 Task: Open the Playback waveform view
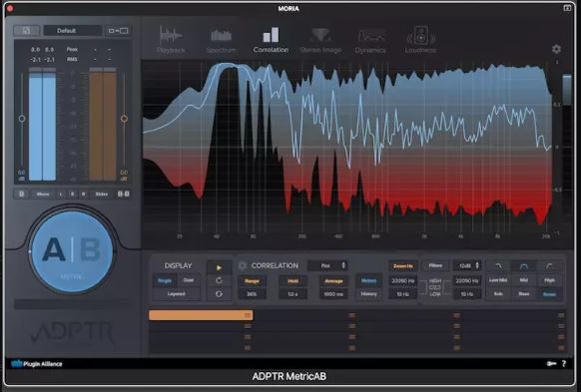click(x=171, y=40)
